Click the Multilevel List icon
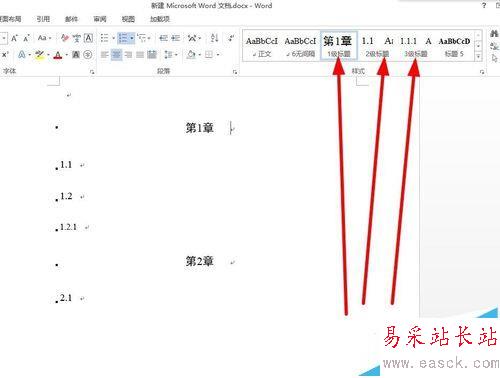The width and height of the screenshot is (500, 378). (x=142, y=38)
